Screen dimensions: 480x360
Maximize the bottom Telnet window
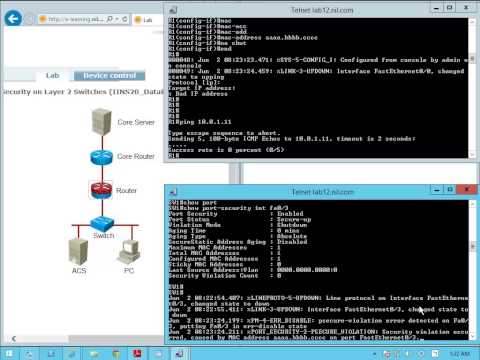[450, 190]
